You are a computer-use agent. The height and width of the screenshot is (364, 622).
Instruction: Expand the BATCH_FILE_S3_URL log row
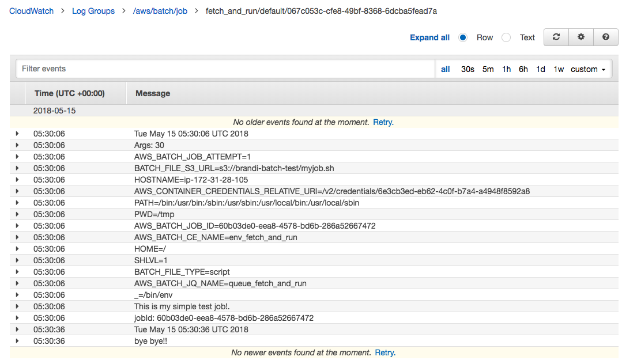coord(17,168)
